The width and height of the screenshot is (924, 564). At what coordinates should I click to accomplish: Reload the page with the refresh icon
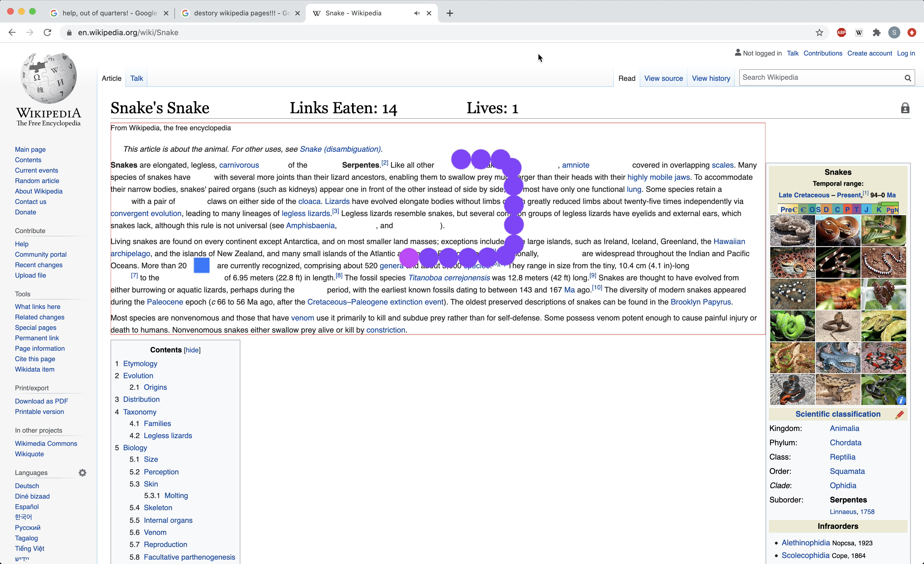[x=47, y=33]
